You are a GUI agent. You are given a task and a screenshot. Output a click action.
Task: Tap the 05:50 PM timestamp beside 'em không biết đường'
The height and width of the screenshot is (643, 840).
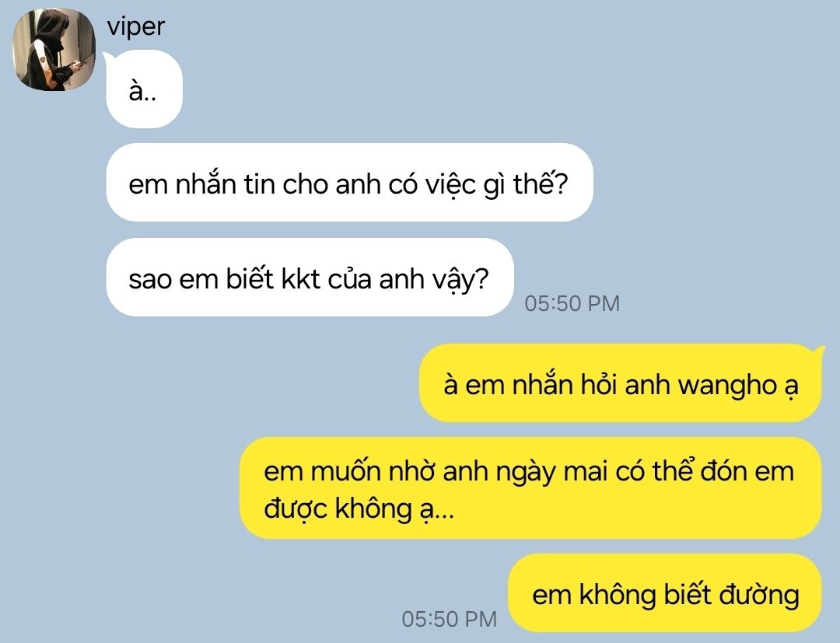[450, 619]
